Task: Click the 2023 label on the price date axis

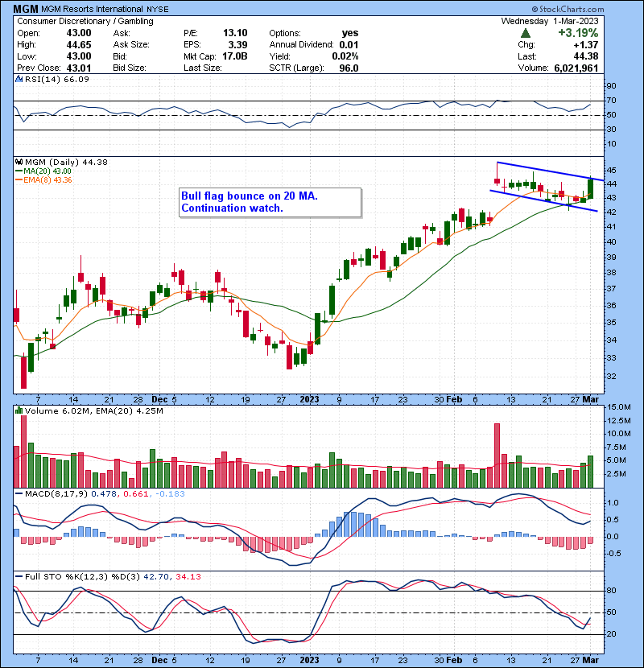Action: click(310, 398)
